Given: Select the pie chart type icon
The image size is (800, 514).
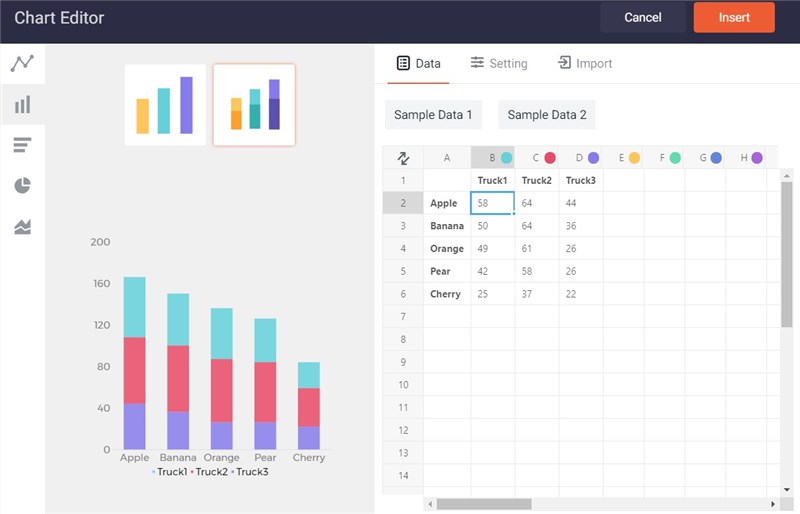Looking at the screenshot, I should pos(22,185).
